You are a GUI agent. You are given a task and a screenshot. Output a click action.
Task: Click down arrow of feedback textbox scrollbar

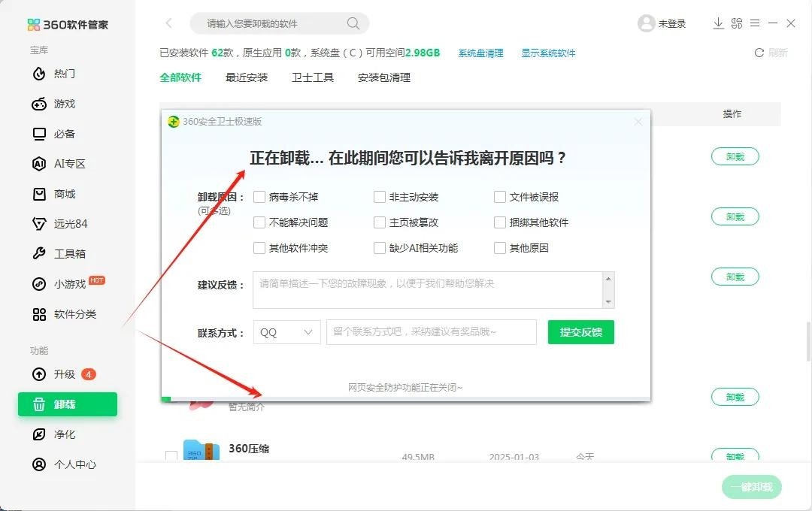coord(608,301)
